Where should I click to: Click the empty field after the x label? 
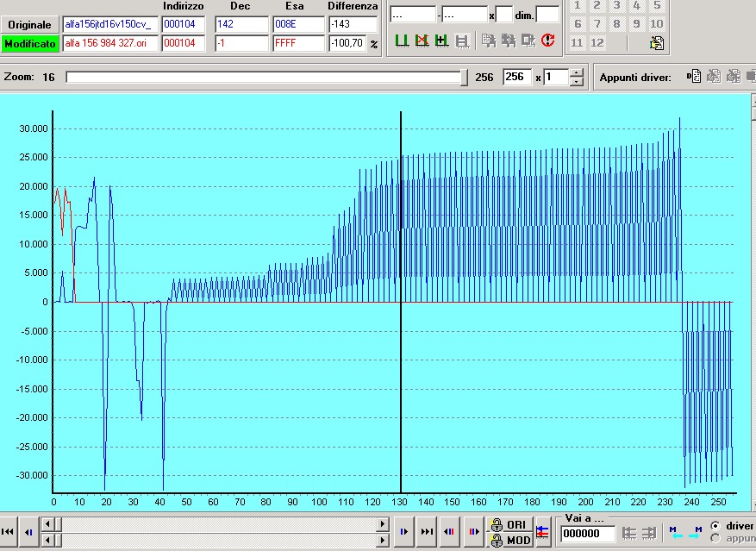tap(504, 15)
